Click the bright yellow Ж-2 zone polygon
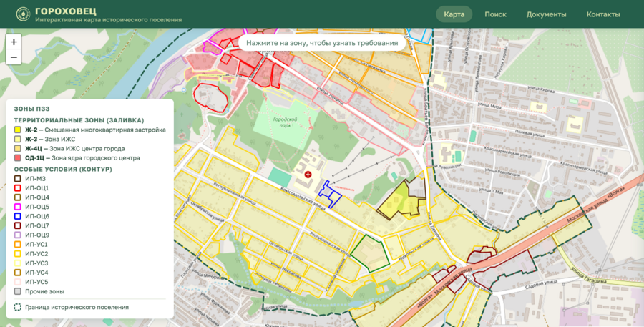Image resolution: width=644 pixels, height=327 pixels. [x=398, y=201]
